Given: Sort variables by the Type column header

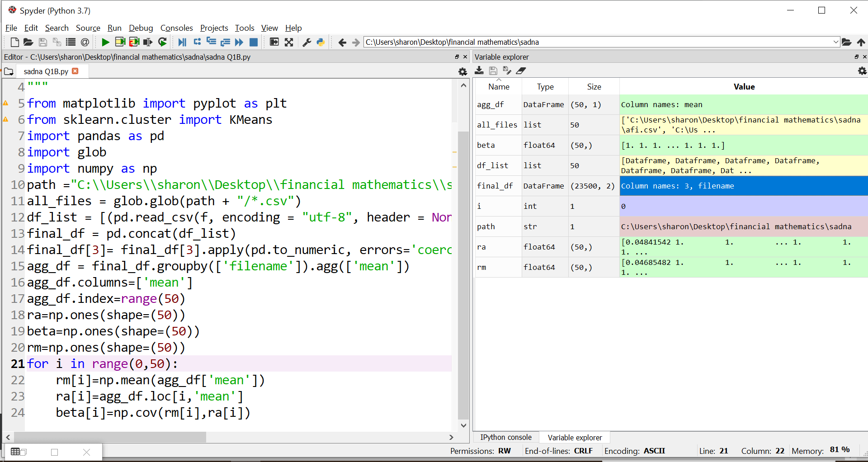Looking at the screenshot, I should click(x=545, y=87).
